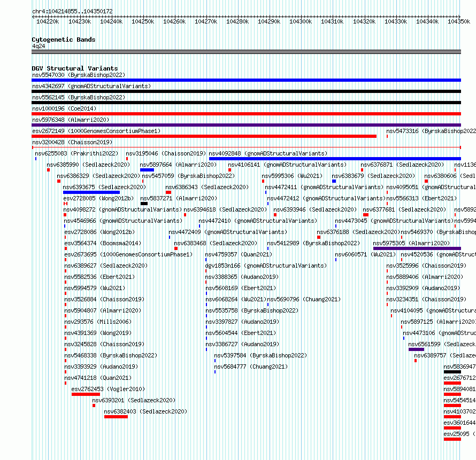The height and width of the screenshot is (460, 476).
Task: Open esv2728085 (Wong2012b) label
Action: click(98, 198)
